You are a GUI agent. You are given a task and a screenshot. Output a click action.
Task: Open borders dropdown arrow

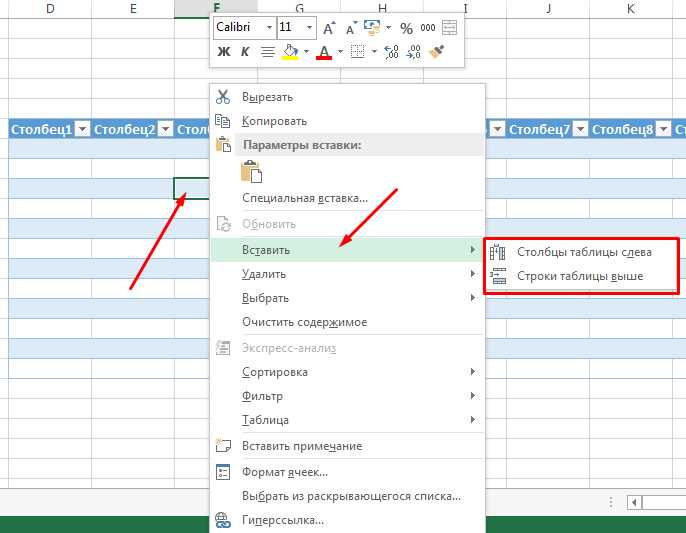374,52
